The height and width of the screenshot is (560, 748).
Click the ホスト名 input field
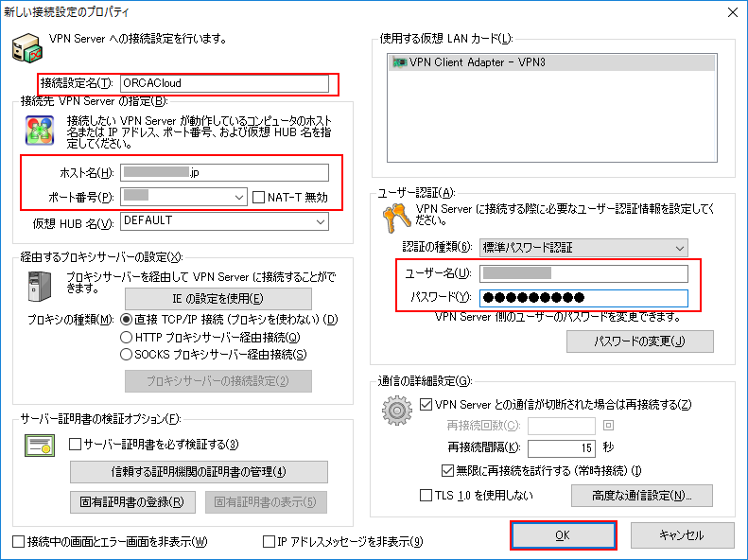224,173
